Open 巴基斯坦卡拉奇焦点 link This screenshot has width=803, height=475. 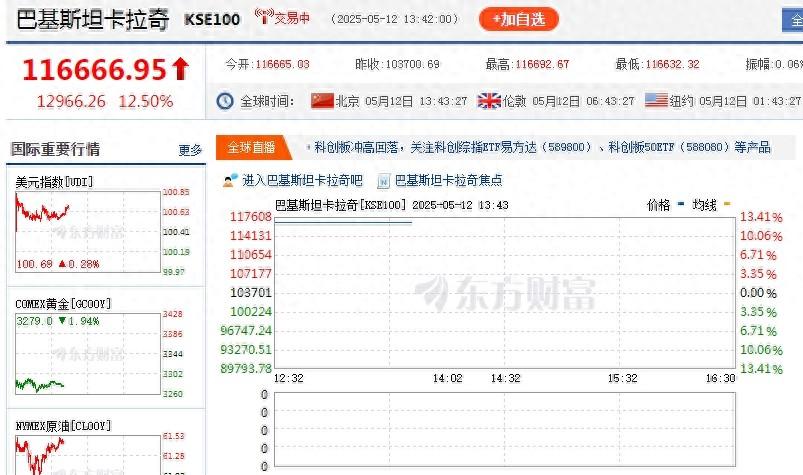click(449, 180)
